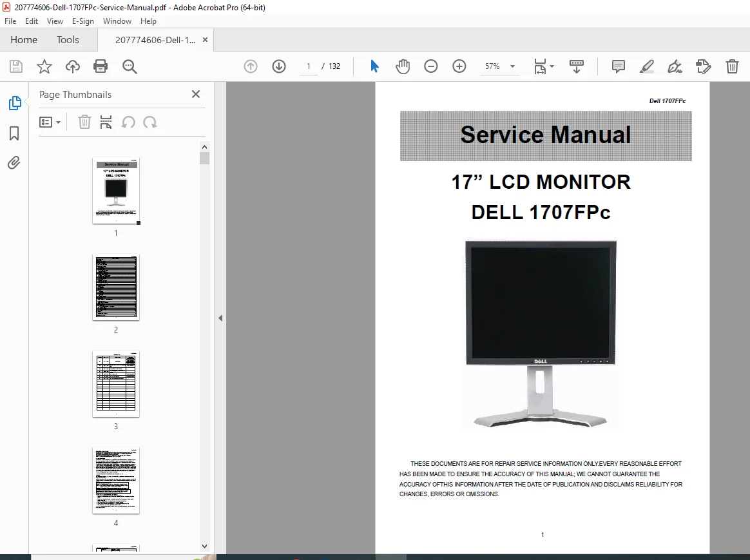The image size is (750, 560).
Task: Open the Edit menu
Action: click(32, 21)
